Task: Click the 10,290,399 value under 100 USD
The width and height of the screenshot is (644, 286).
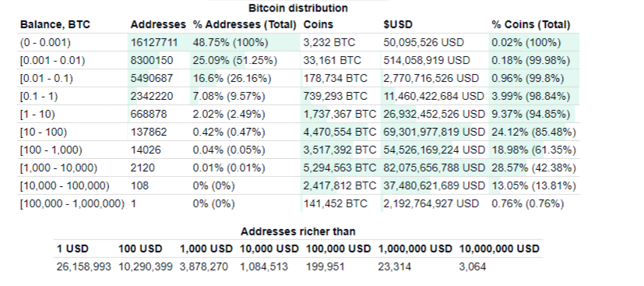Action: pos(146,267)
